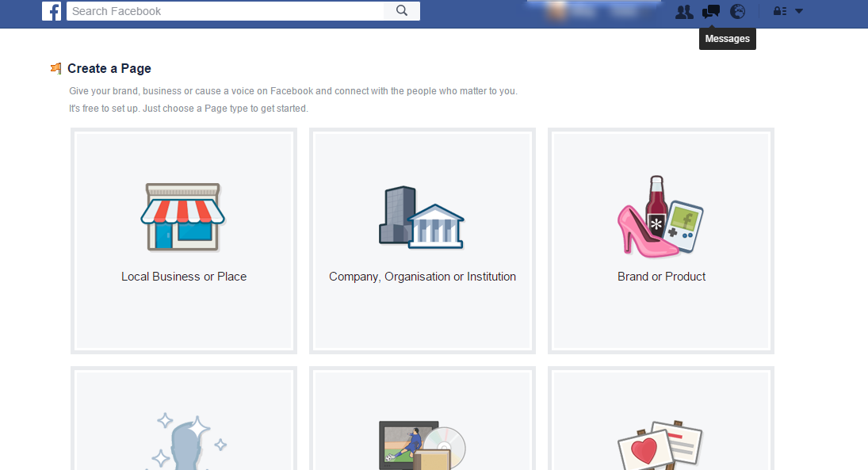868x470 pixels.
Task: Focus the Search Facebook input field
Action: click(x=225, y=11)
